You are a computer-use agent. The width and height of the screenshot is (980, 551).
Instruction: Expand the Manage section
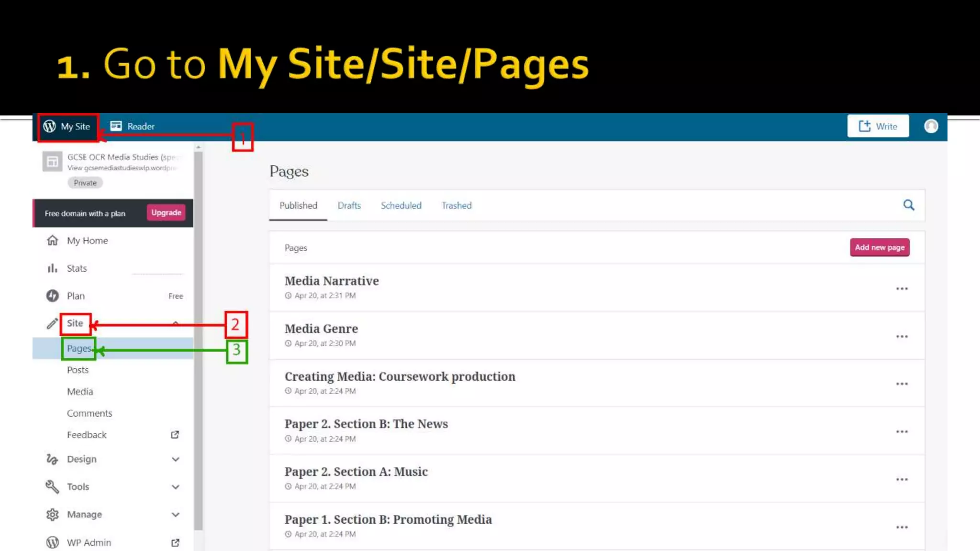(x=176, y=515)
